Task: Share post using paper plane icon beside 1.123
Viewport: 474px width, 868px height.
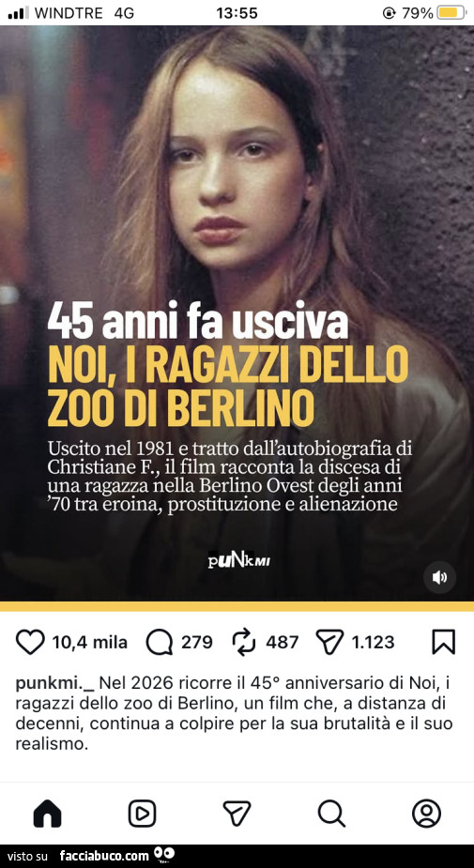Action: click(329, 642)
